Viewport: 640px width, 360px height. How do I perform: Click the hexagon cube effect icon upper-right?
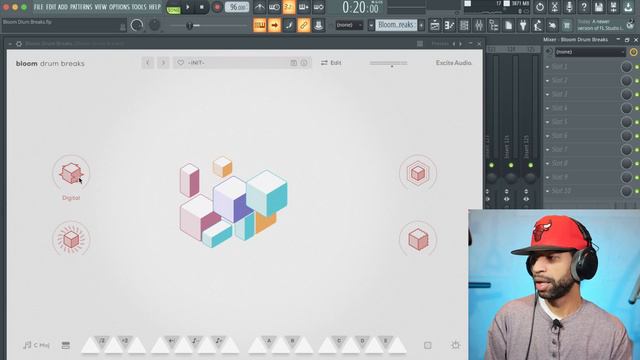tap(418, 173)
